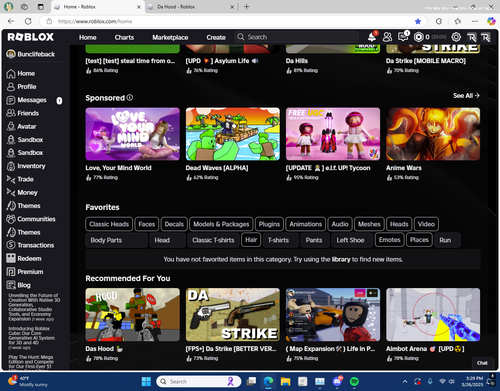Open the Aimbot Arena game thumbnail
The width and height of the screenshot is (500, 391).
click(433, 315)
